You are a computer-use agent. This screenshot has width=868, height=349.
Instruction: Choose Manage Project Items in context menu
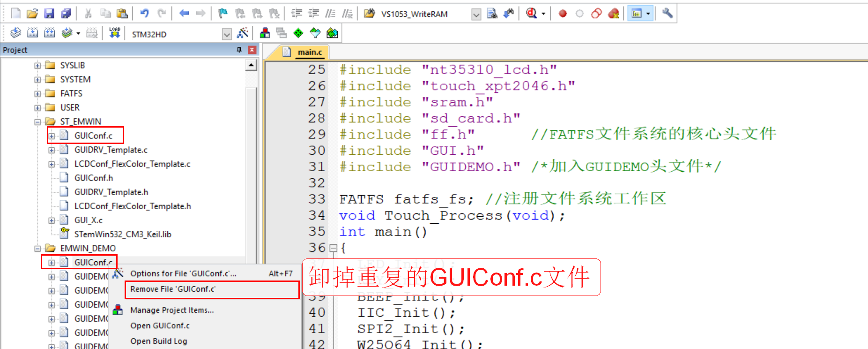click(205, 310)
